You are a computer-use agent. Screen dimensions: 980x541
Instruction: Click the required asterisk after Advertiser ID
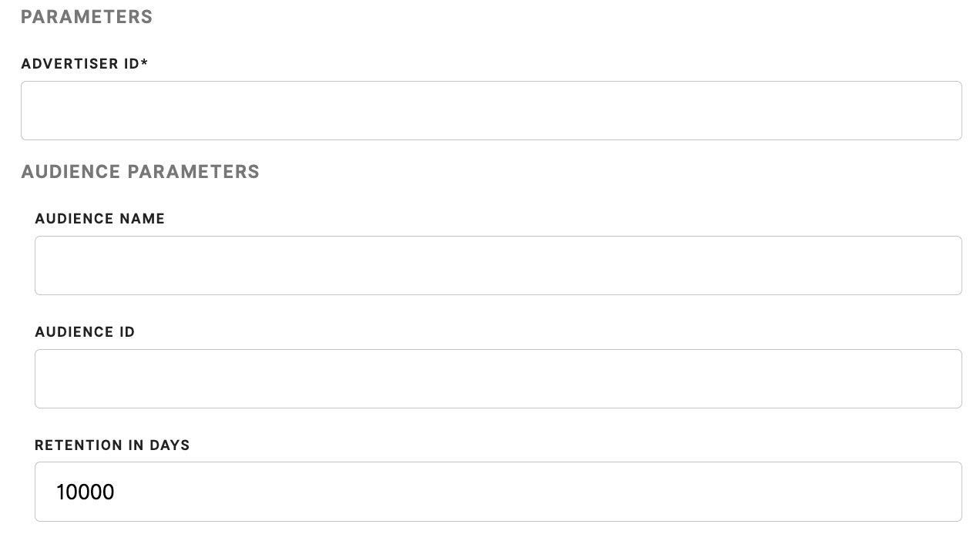(x=145, y=62)
